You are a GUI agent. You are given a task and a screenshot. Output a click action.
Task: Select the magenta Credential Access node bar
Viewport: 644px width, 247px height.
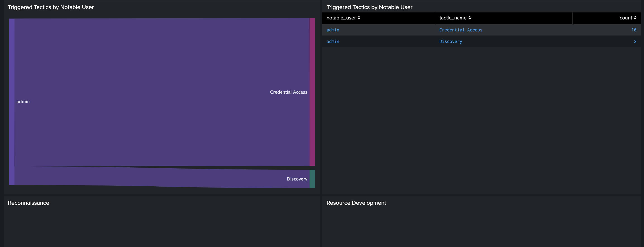tap(312, 92)
